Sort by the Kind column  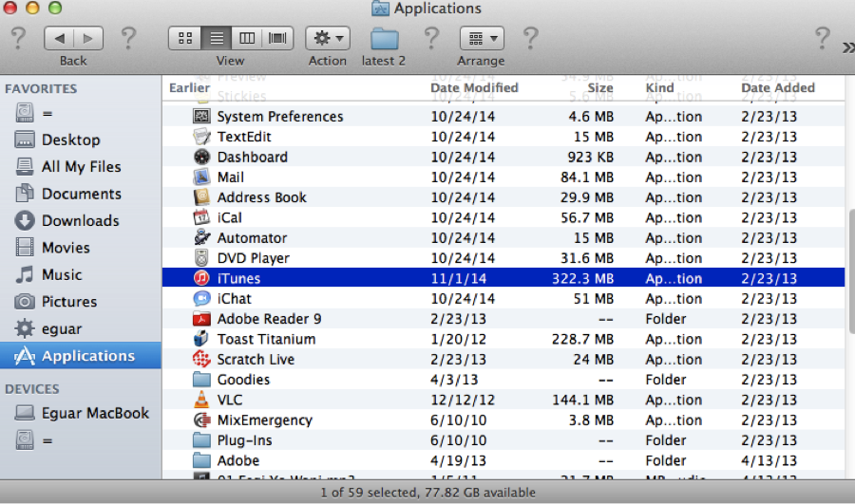point(660,87)
